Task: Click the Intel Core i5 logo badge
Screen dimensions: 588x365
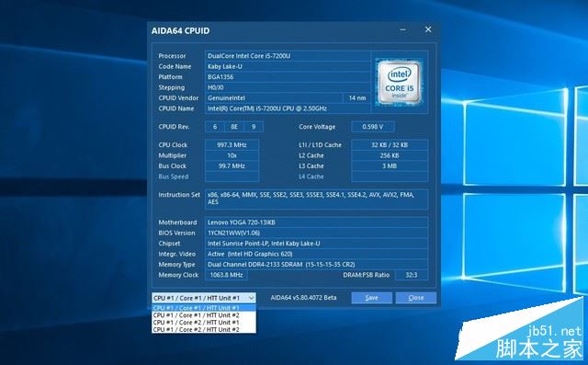Action: (400, 82)
